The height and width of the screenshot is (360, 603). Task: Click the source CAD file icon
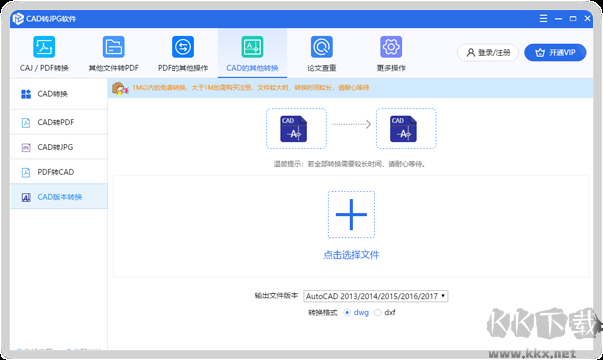coord(293,129)
